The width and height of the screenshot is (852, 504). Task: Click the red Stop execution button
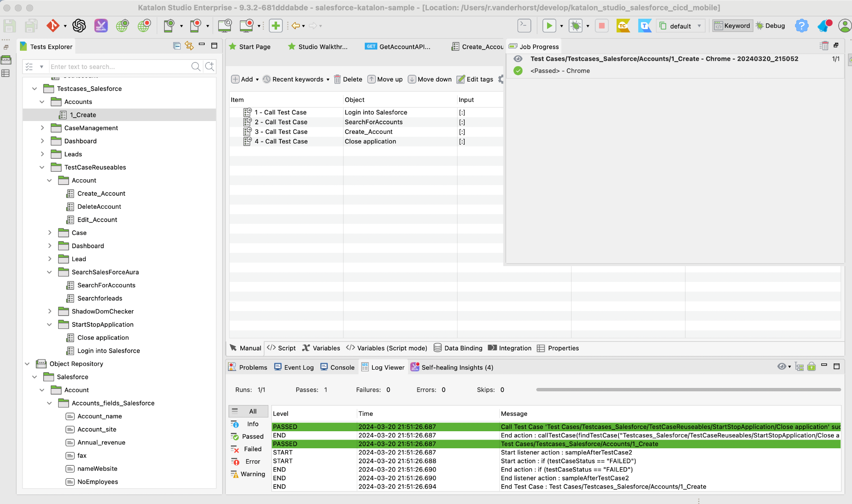pos(602,26)
